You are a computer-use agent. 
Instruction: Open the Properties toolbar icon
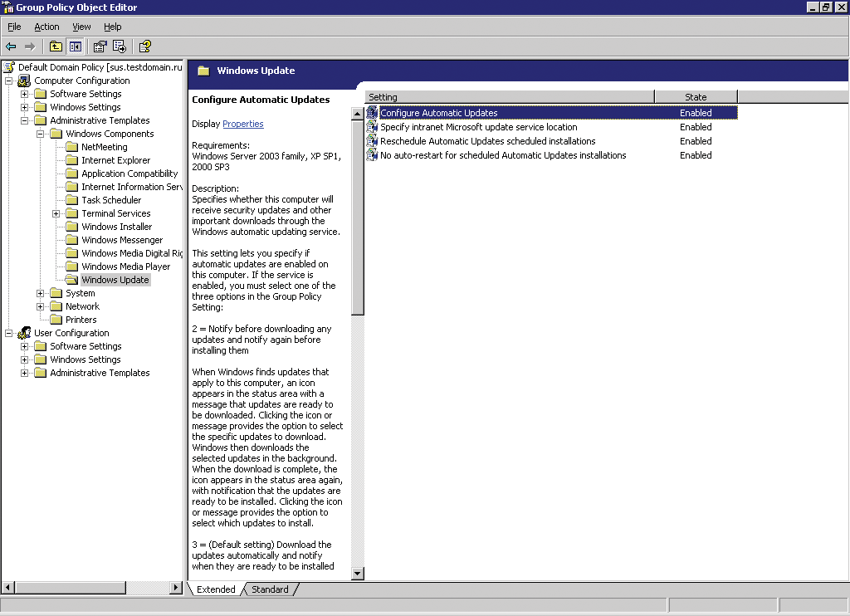(100, 46)
